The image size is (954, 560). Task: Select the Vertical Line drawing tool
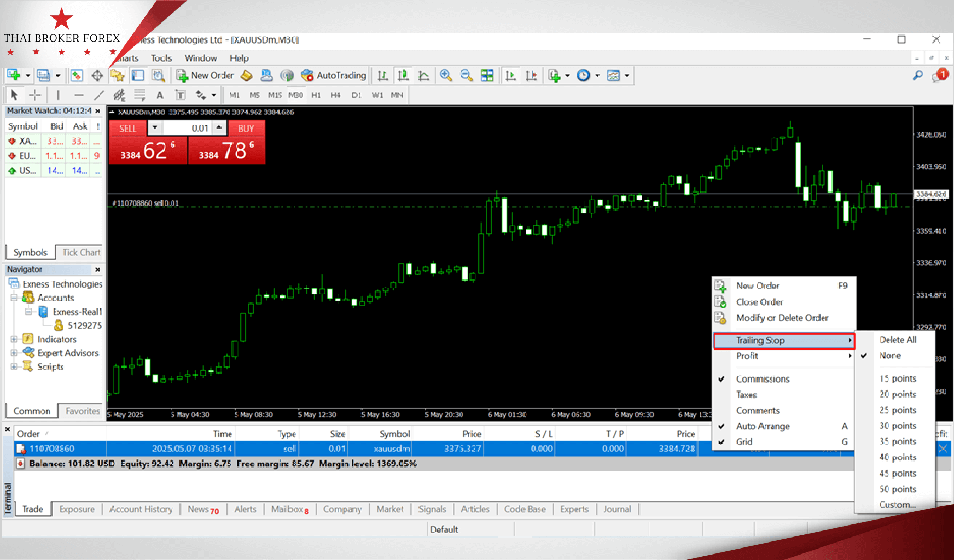click(58, 95)
